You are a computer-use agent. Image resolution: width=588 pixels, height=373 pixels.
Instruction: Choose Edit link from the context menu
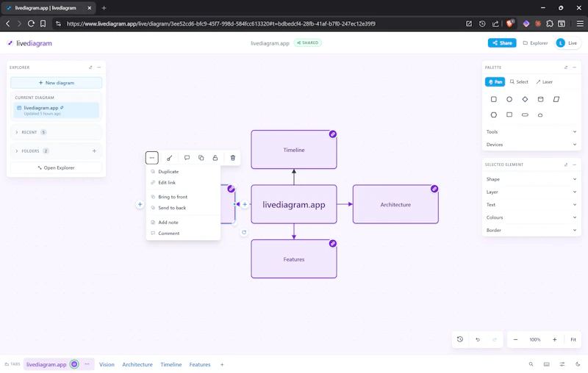183,182
